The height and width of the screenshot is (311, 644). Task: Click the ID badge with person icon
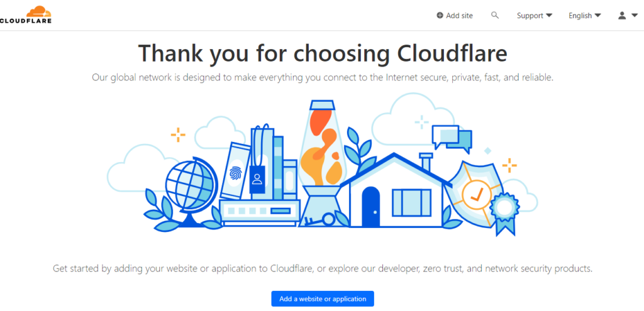[257, 178]
